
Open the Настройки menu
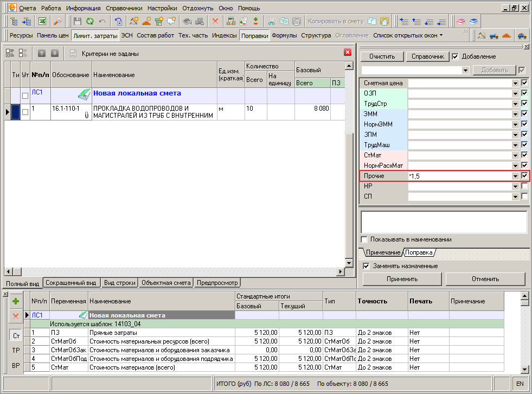(x=162, y=8)
